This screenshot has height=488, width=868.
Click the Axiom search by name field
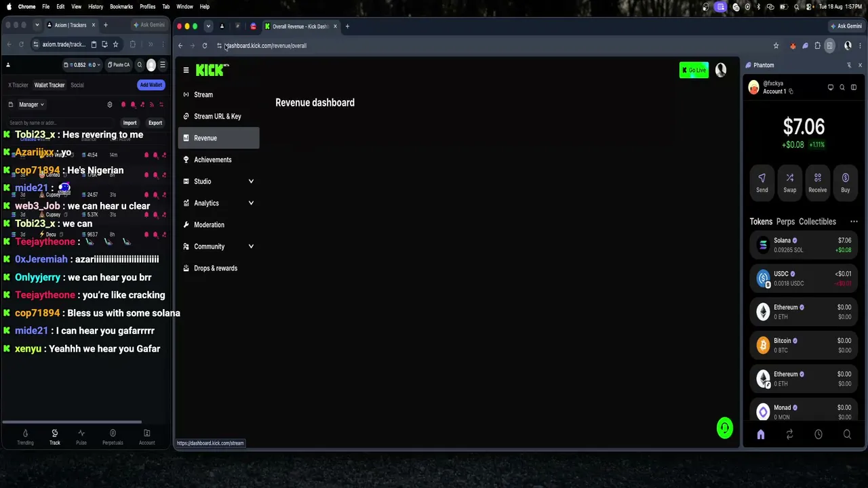(x=61, y=123)
